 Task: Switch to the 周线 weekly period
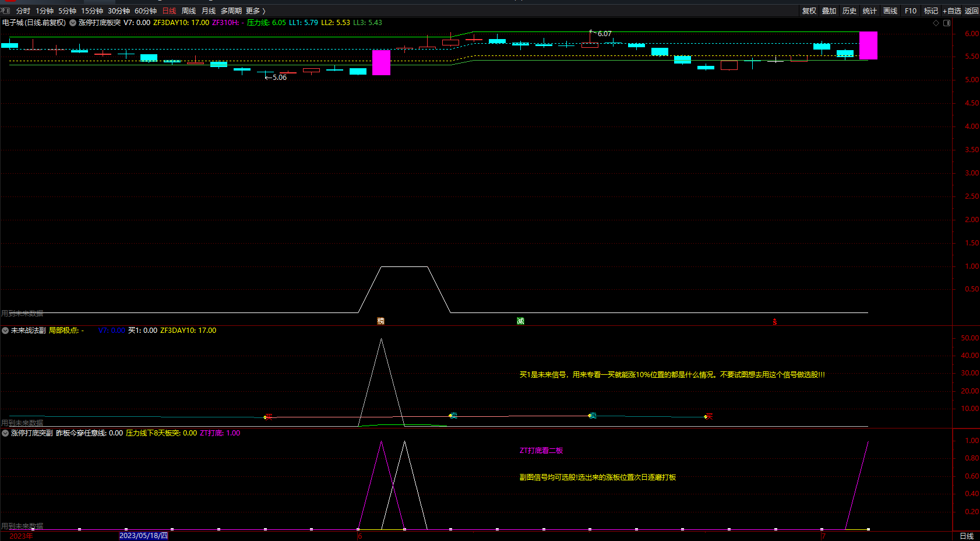(189, 11)
